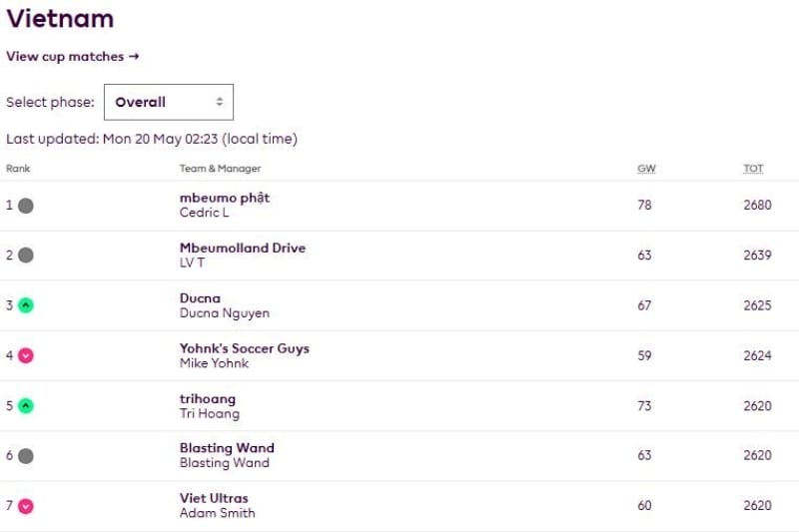Open View cup matches link

(72, 57)
